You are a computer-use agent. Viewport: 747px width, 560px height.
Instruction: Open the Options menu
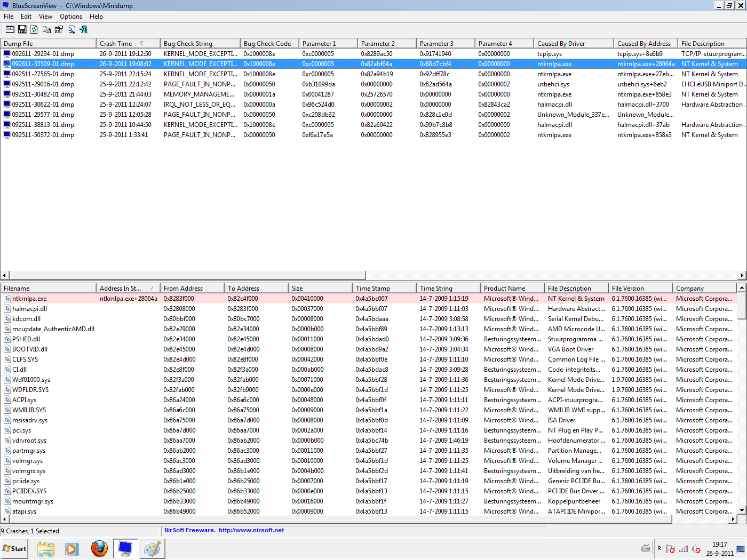point(71,17)
